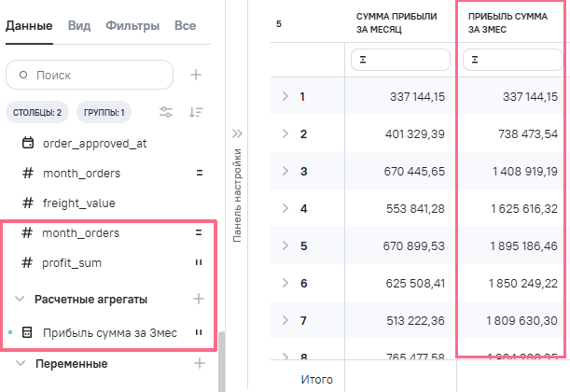Click the СТОЛБЦЫ: 2 chip
570x392 pixels.
pos(37,113)
